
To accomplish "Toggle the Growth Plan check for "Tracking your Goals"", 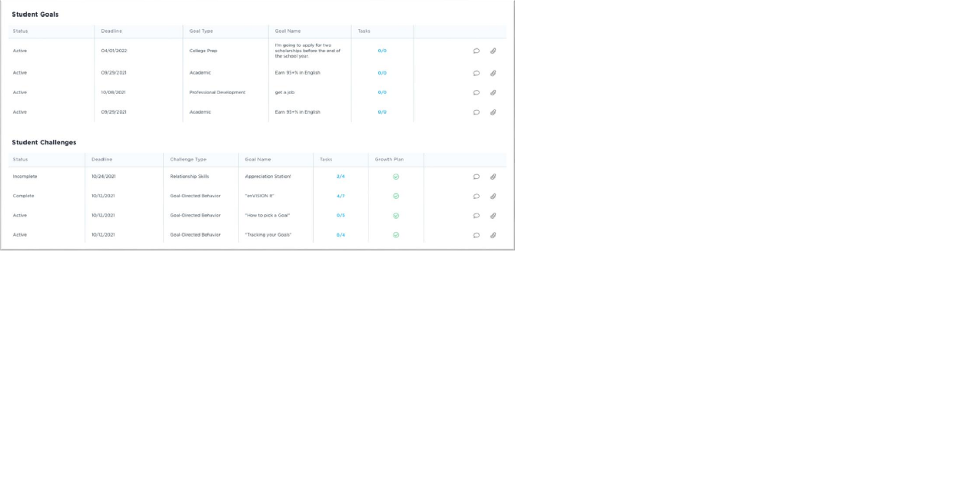I will coord(396,235).
